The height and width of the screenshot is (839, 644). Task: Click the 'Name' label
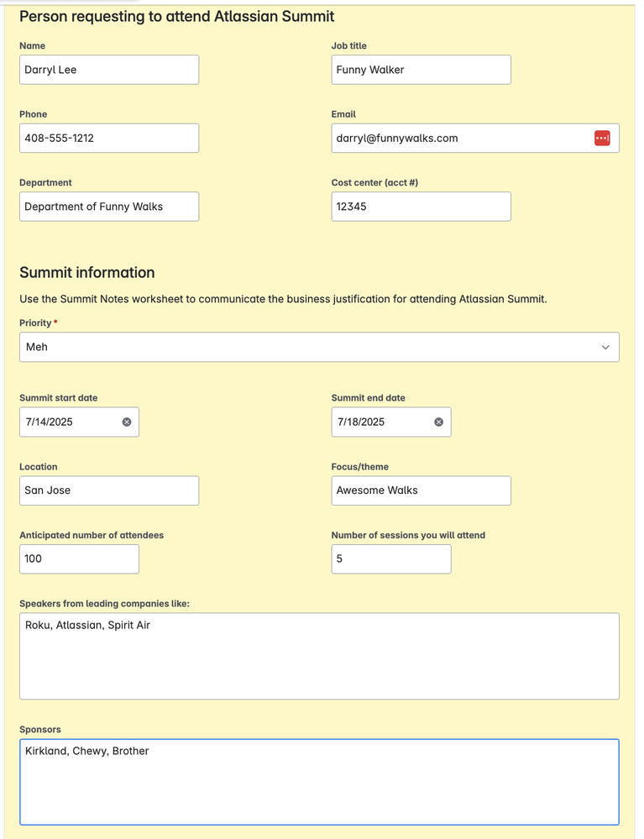[32, 45]
